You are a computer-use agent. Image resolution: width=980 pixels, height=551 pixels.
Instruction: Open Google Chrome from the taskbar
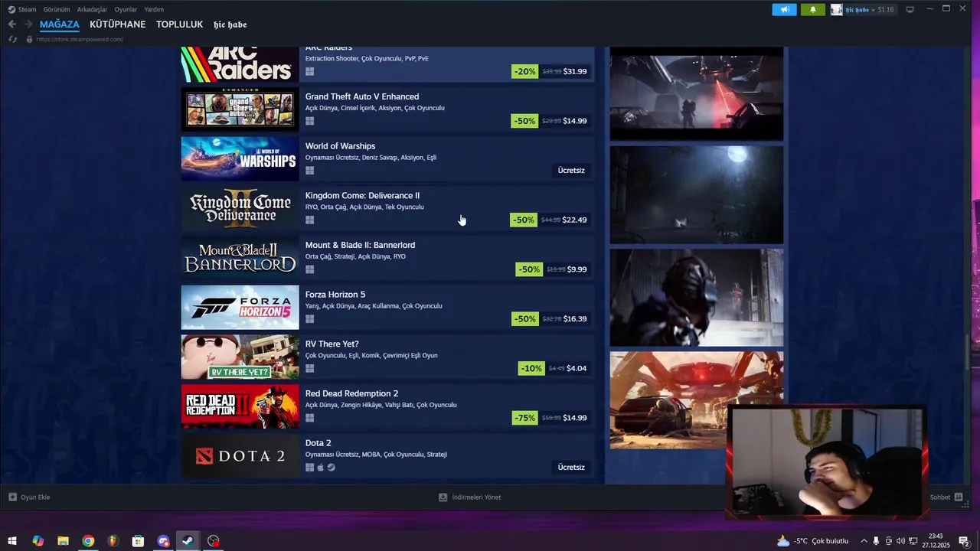(88, 541)
